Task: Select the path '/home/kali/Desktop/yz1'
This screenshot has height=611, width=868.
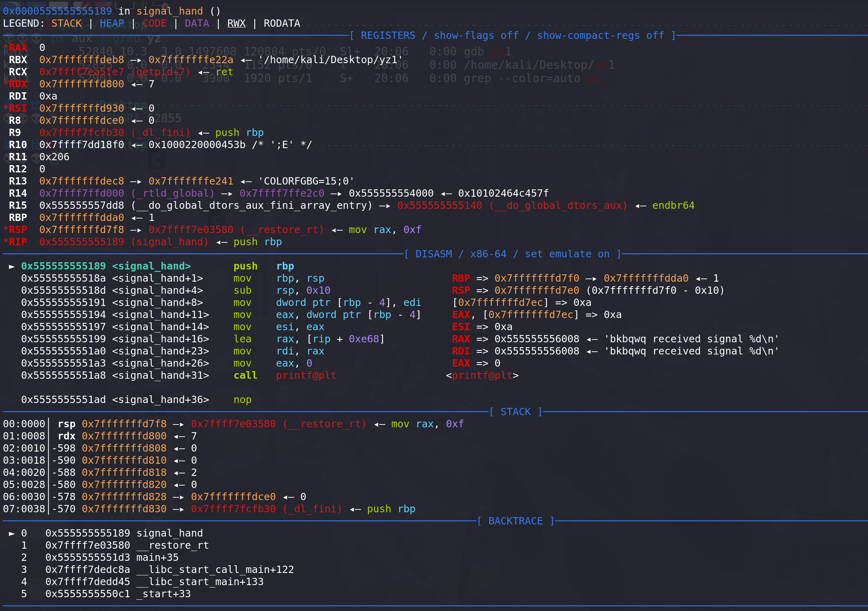Action: [331, 60]
